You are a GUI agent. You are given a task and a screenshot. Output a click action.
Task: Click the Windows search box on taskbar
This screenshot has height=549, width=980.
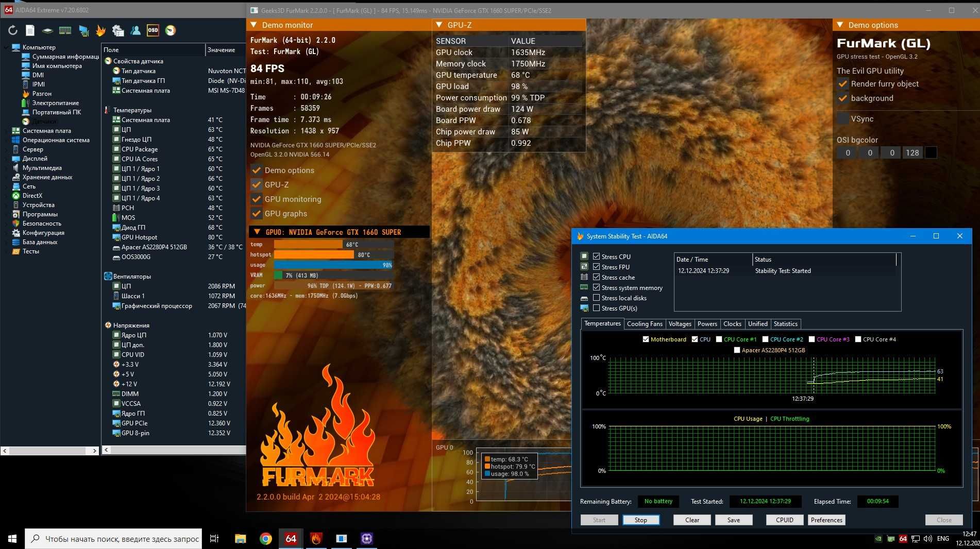[x=113, y=539]
